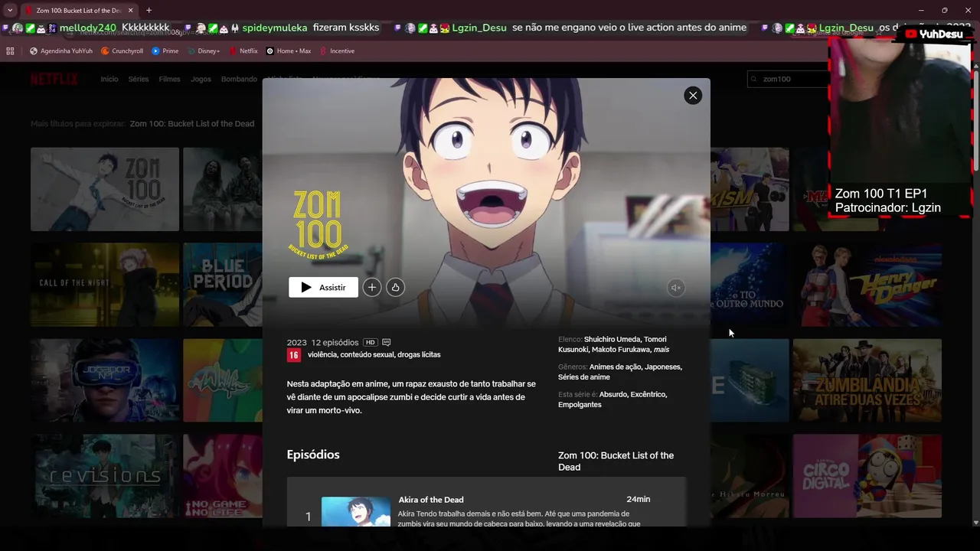The height and width of the screenshot is (551, 980).
Task: Open Séries in Netflix navigation
Action: (x=139, y=79)
